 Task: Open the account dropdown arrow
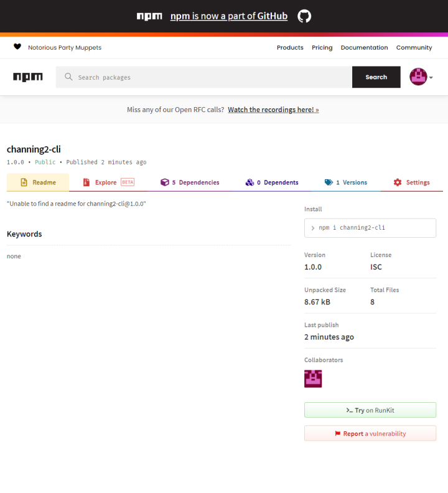[x=431, y=77]
